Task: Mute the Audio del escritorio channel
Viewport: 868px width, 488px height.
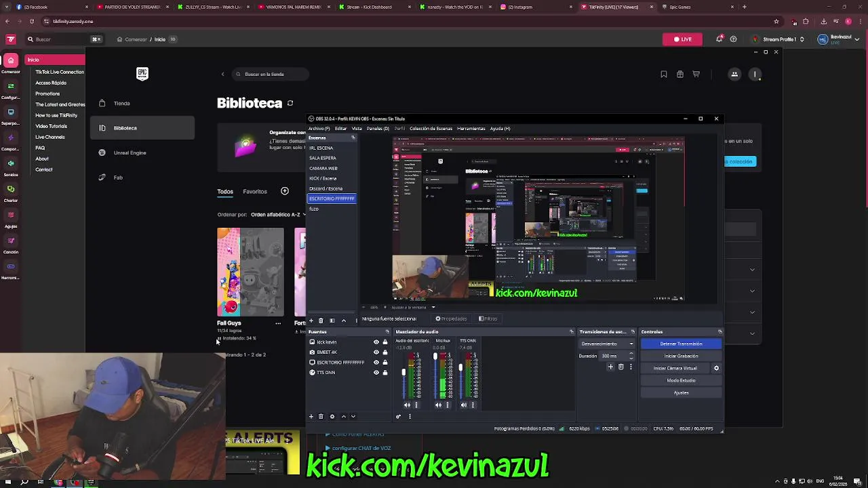Action: [x=408, y=405]
